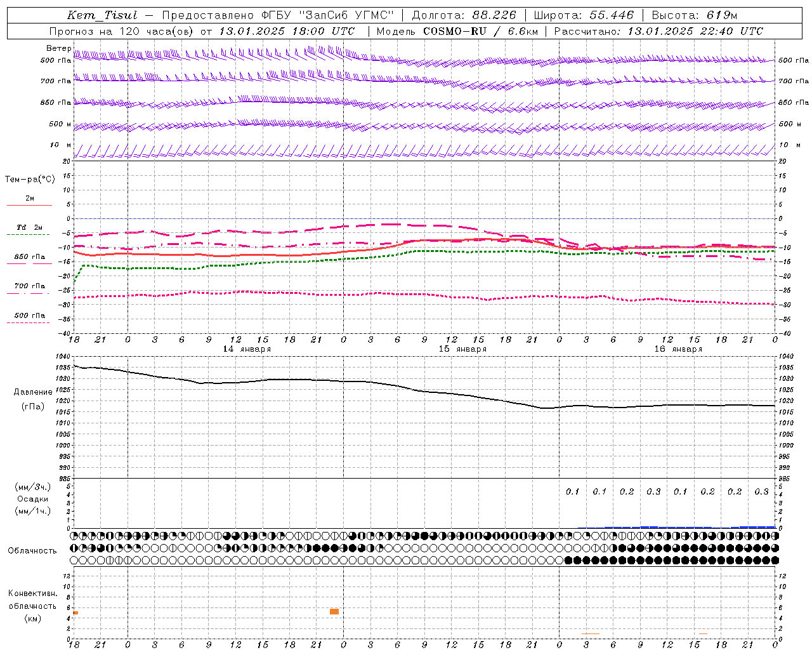Select the forecast start '13.01.2025 18:00 UTC'
Viewport: 812px width, 650px height.
287,31
